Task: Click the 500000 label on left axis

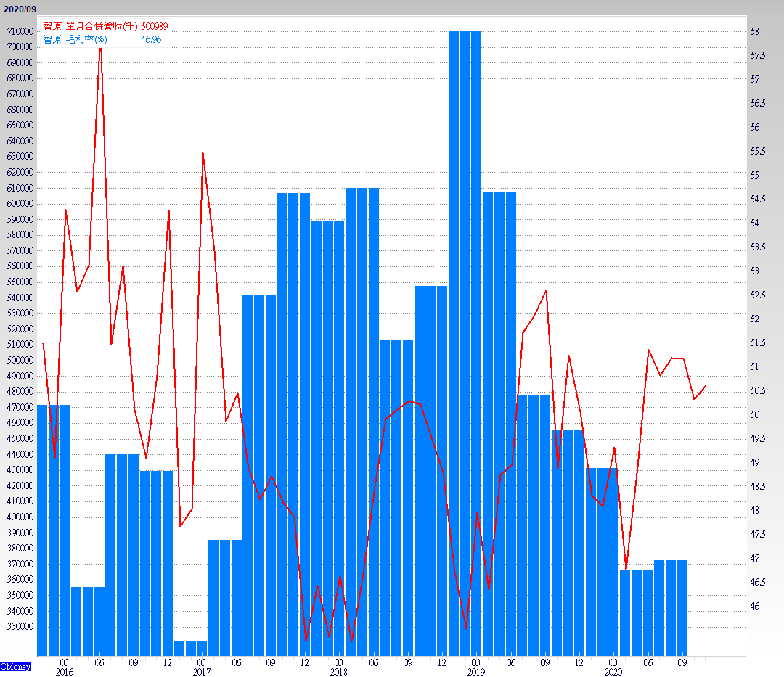Action: tap(20, 361)
